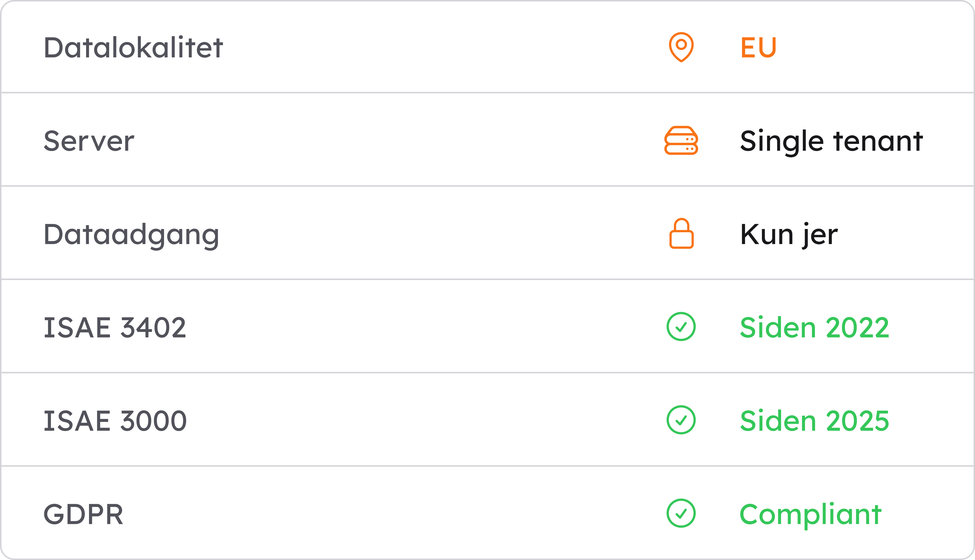Select the Dataadgang row label

point(132,235)
